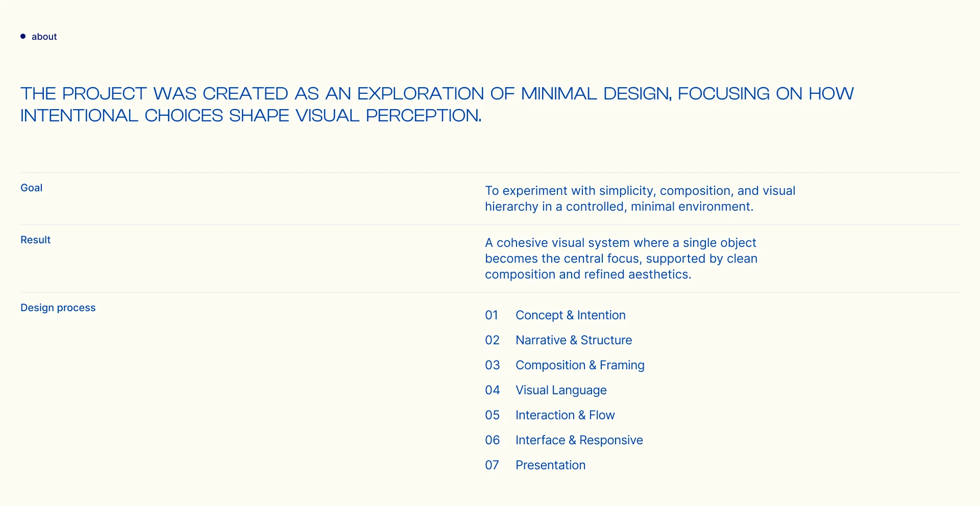Click step number 01 in the process list
The width and height of the screenshot is (980, 506).
(492, 315)
